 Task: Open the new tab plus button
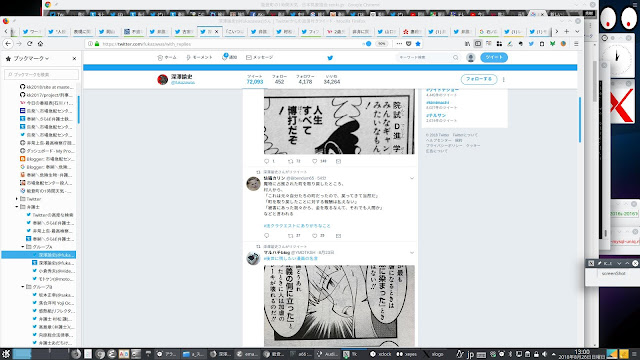coord(567,31)
